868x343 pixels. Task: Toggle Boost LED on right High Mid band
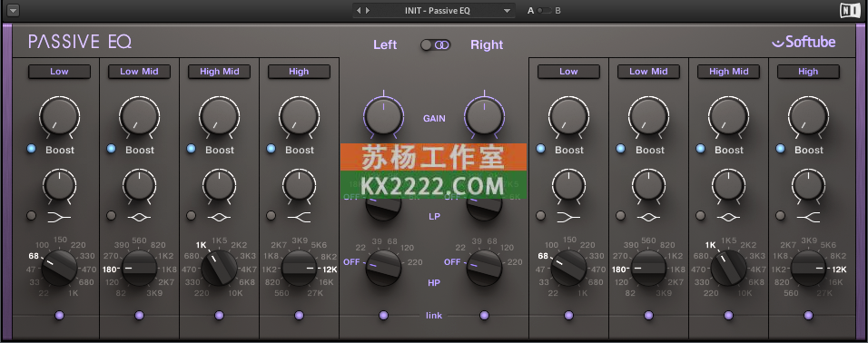700,149
